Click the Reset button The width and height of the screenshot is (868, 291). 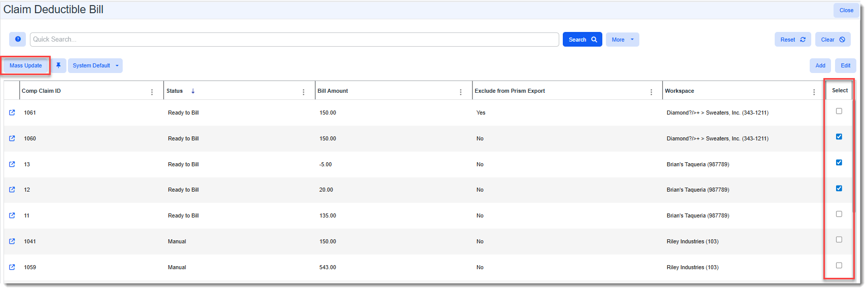tap(792, 40)
